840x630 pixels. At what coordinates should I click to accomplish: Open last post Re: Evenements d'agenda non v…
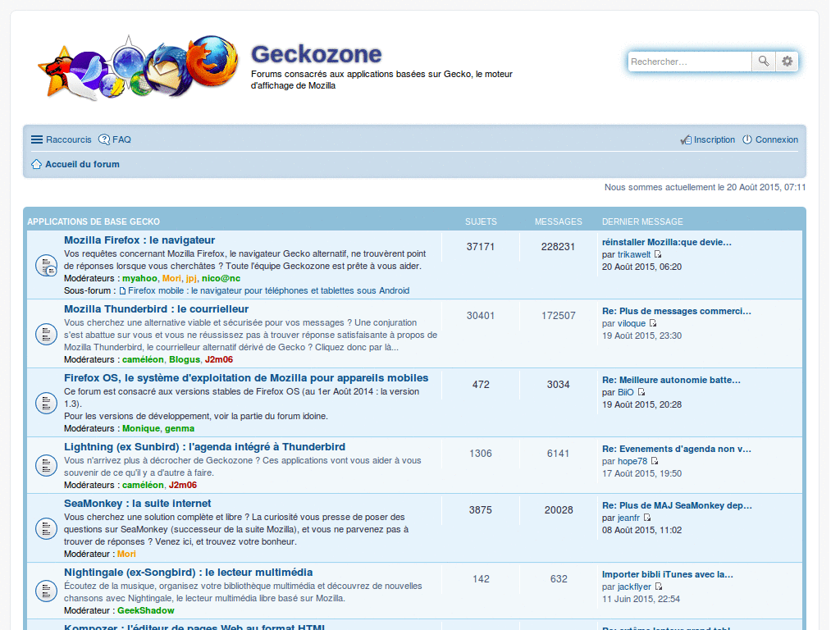click(x=677, y=449)
